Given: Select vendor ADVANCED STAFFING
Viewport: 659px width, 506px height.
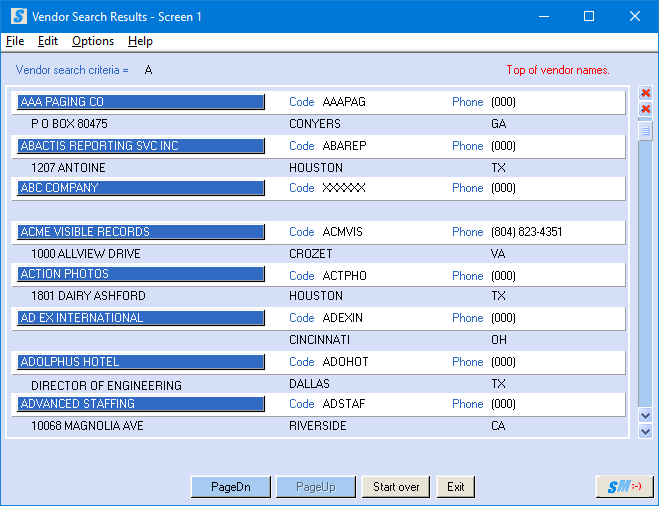Looking at the screenshot, I should point(141,404).
